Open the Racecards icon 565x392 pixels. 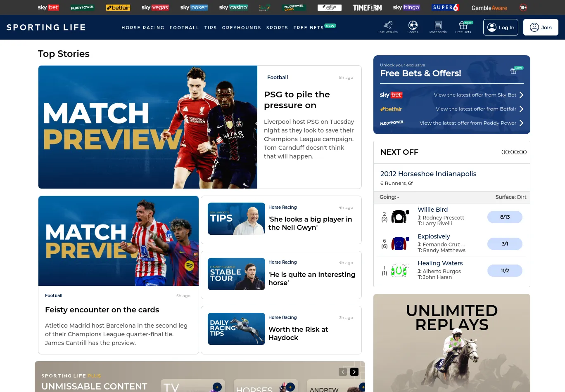(438, 26)
